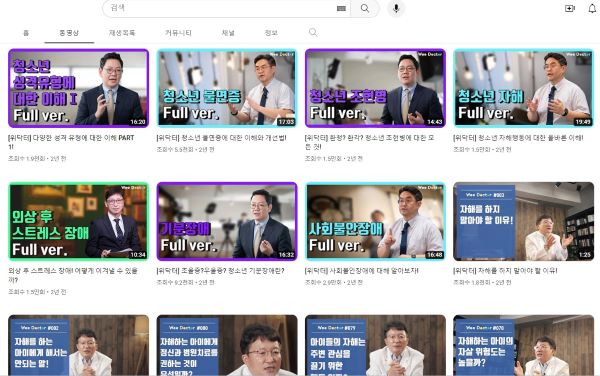Select the 동영상 tab
This screenshot has width=600, height=376.
[x=69, y=33]
